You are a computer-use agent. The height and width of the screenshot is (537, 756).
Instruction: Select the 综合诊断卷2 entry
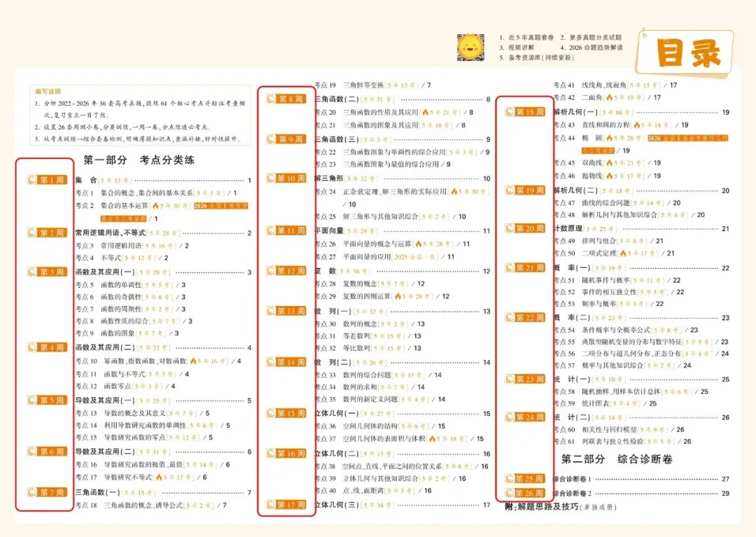click(641, 493)
